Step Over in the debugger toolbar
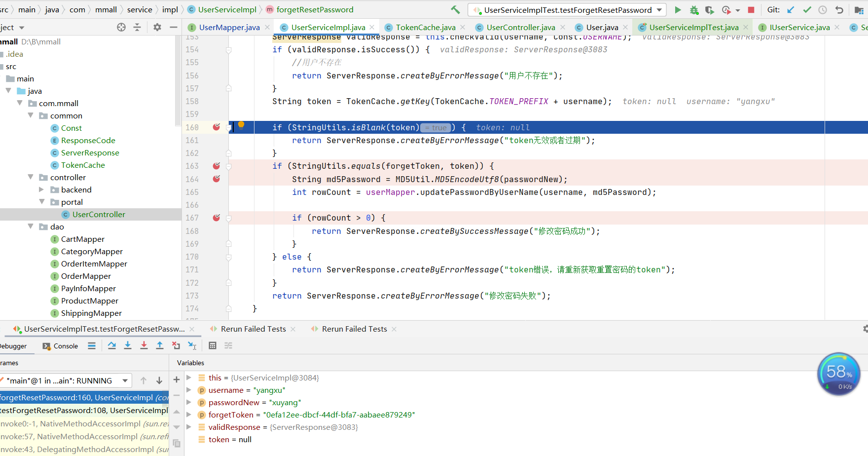The image size is (868, 456). pyautogui.click(x=112, y=345)
